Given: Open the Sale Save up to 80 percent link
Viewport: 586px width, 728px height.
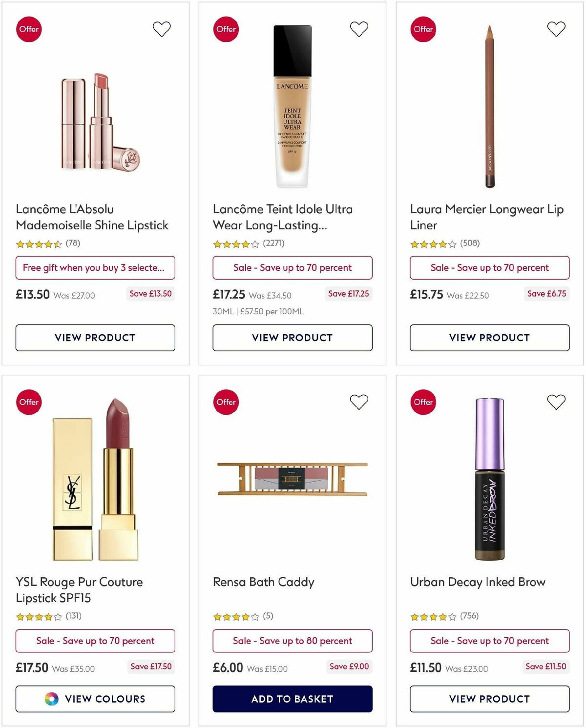Looking at the screenshot, I should coord(292,641).
